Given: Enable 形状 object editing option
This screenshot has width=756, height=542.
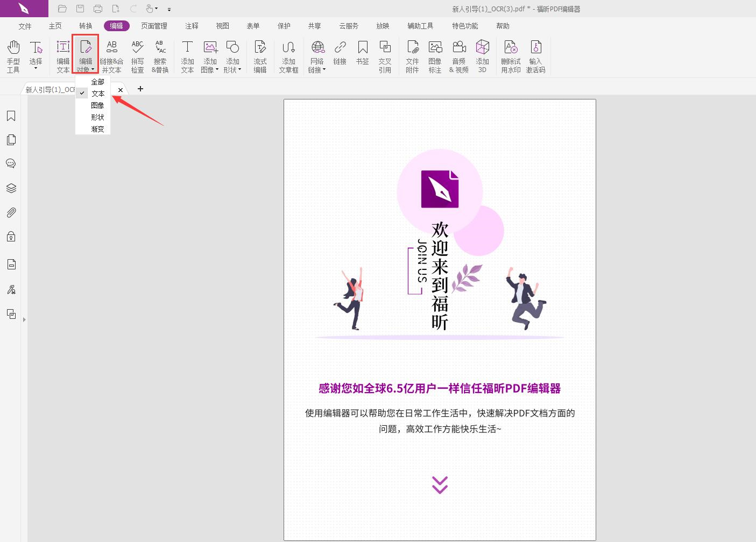Looking at the screenshot, I should point(97,117).
